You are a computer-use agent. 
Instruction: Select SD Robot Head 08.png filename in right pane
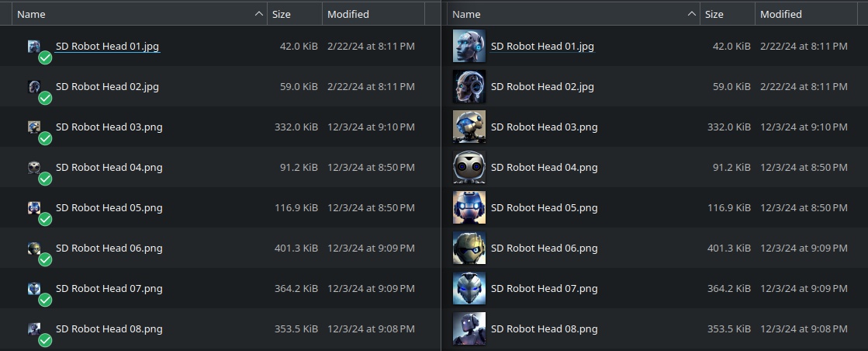pyautogui.click(x=545, y=328)
